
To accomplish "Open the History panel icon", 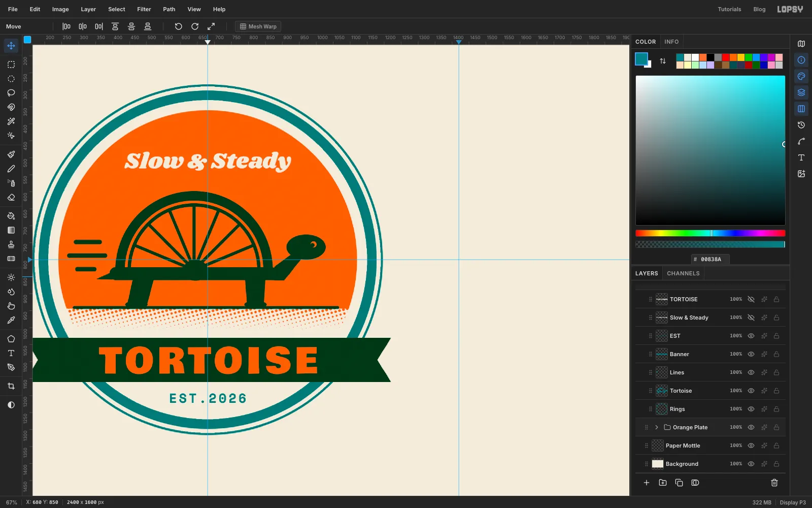I will pos(801,125).
